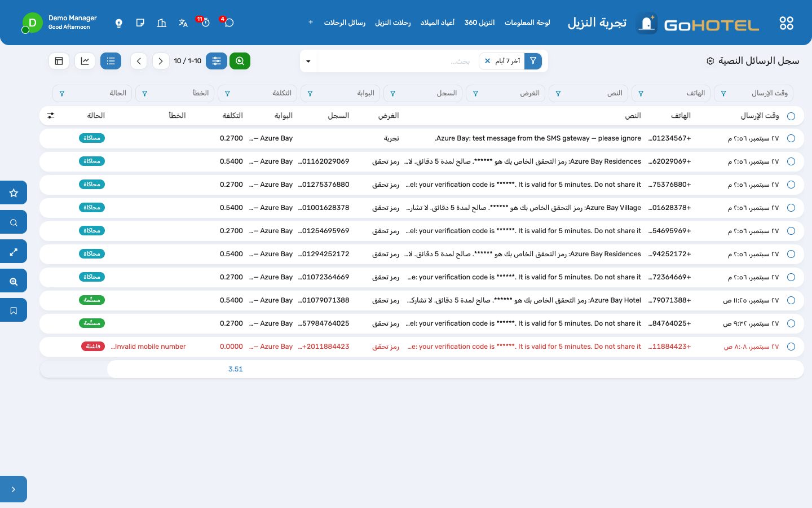This screenshot has width=812, height=508.
Task: Open the property buildings icon
Action: [162, 23]
